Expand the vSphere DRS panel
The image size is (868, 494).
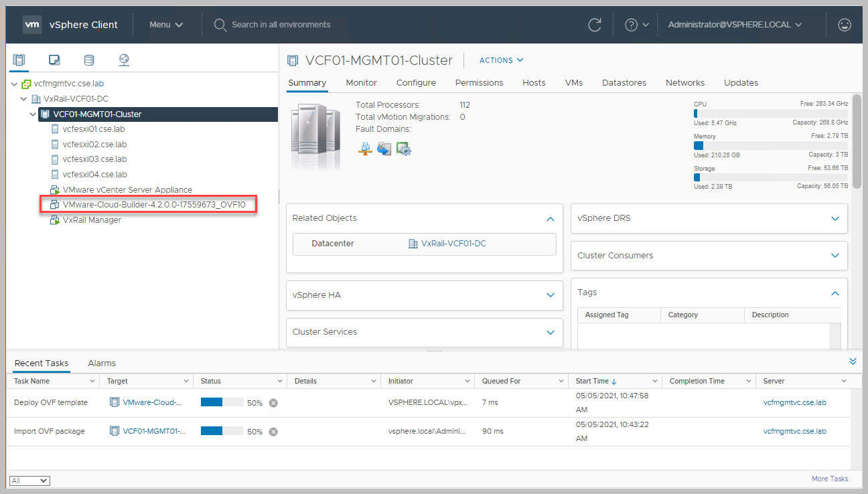coord(835,218)
